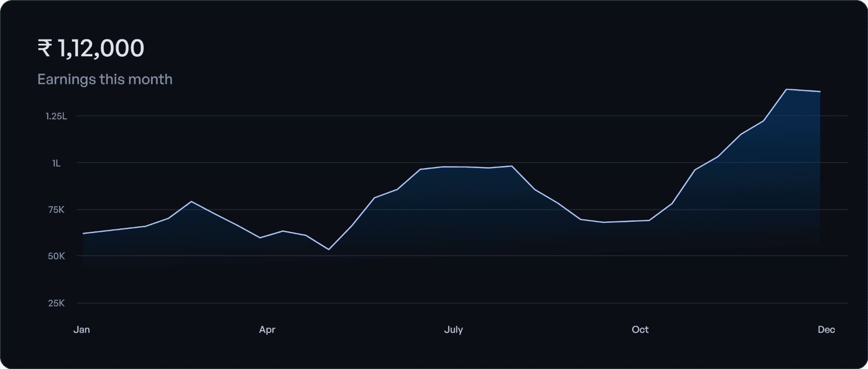The image size is (868, 369).
Task: Select the 75K y-axis label
Action: pyautogui.click(x=56, y=210)
